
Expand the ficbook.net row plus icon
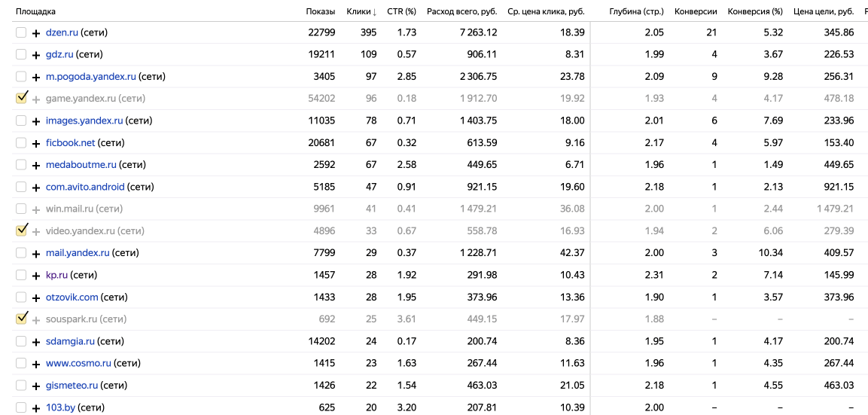pyautogui.click(x=36, y=144)
